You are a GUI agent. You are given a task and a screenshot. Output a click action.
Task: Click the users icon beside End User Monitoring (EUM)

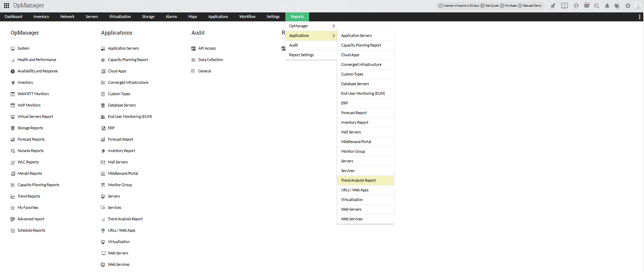(x=103, y=117)
